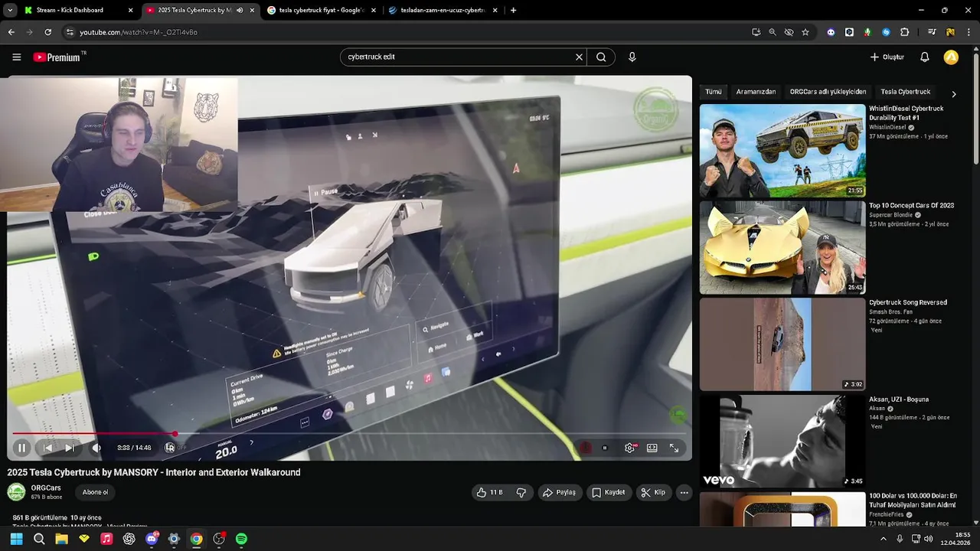
Task: Go back to the previous page
Action: pos(11,32)
